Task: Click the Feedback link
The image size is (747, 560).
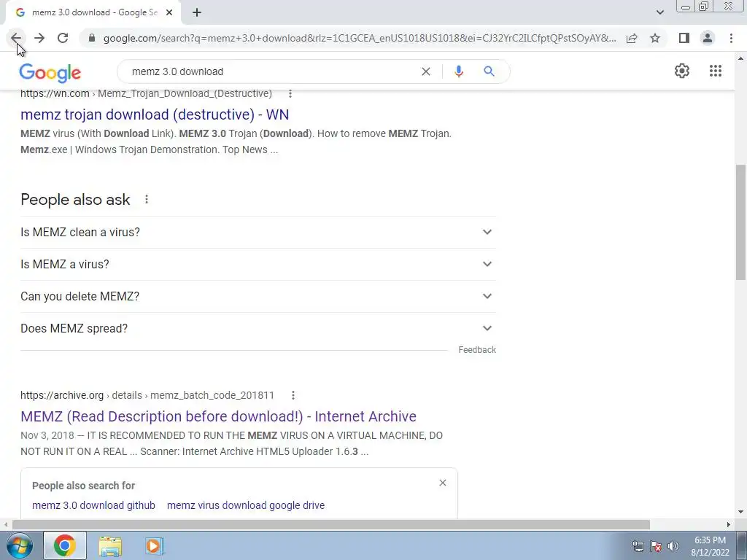Action: pos(477,350)
